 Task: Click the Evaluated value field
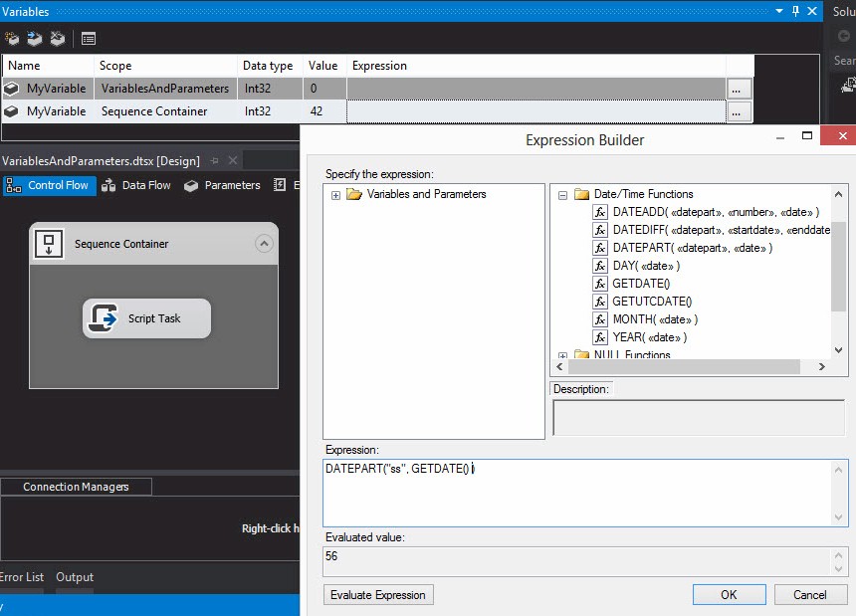(x=585, y=561)
